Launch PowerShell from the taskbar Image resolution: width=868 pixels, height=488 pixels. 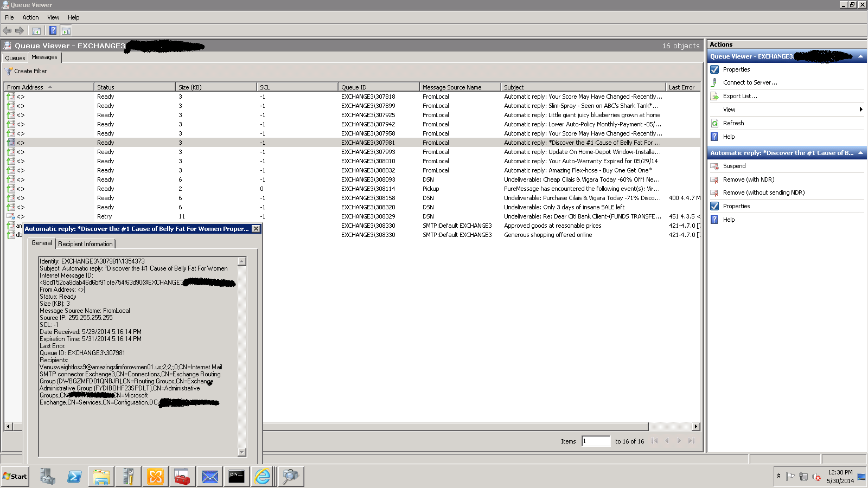point(74,477)
